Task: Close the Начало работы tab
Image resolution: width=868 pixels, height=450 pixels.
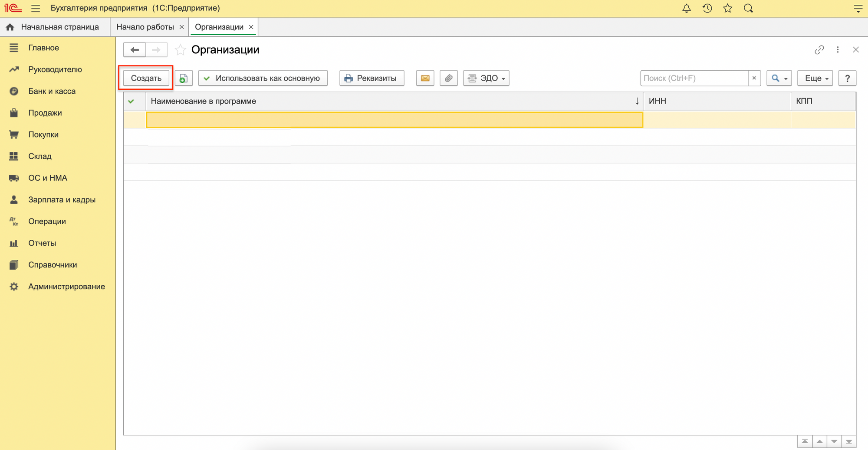Action: [182, 27]
